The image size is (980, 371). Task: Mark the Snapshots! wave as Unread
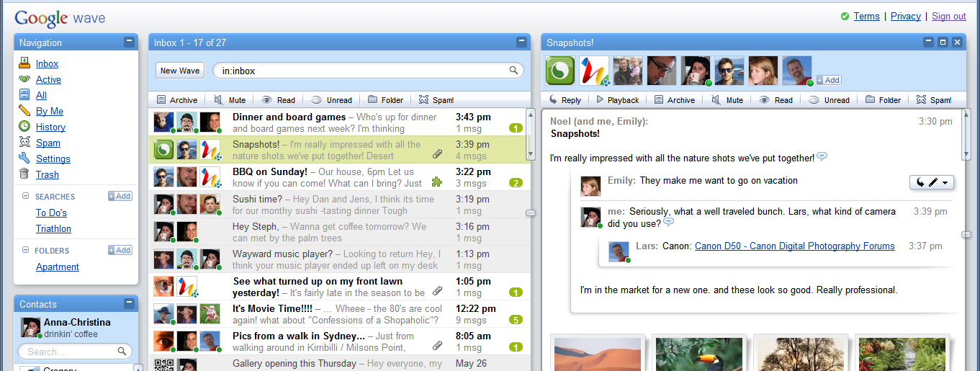point(829,100)
